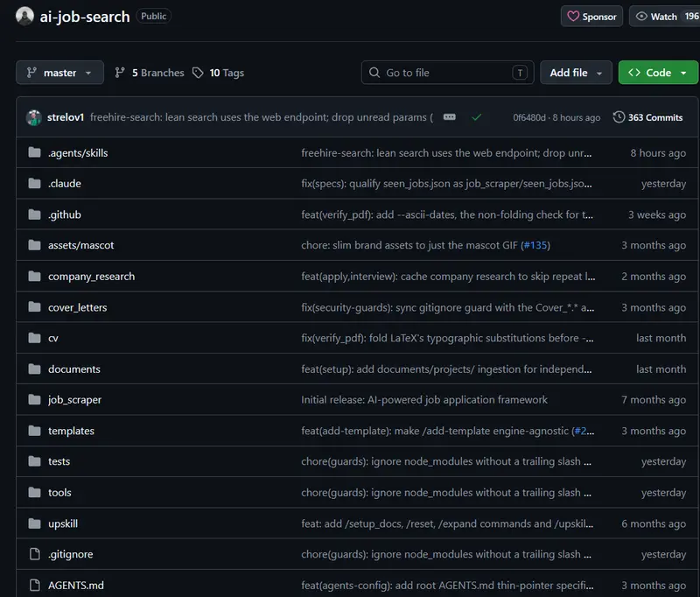The width and height of the screenshot is (700, 597).
Task: Open the company_research folder
Action: pyautogui.click(x=92, y=277)
